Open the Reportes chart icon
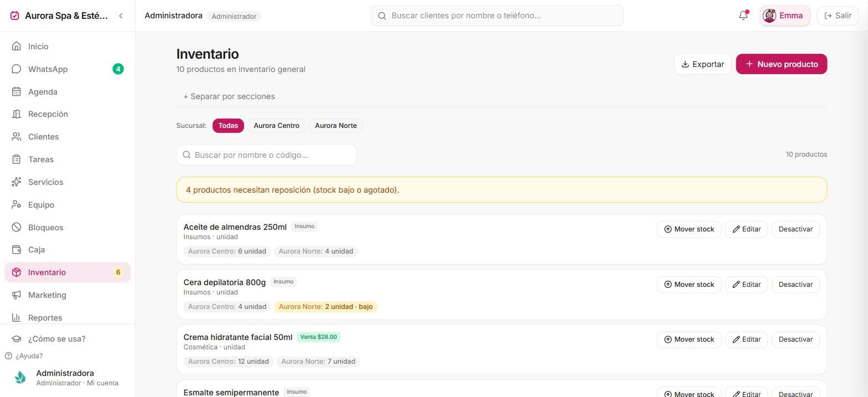The width and height of the screenshot is (868, 397). tap(17, 318)
